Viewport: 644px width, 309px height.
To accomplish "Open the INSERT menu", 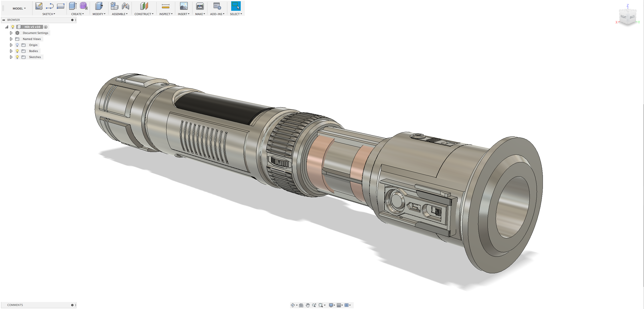I will click(x=184, y=14).
